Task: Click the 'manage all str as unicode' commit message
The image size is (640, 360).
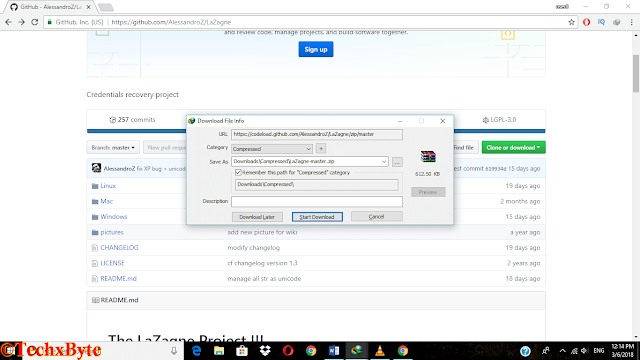Action: (264, 279)
